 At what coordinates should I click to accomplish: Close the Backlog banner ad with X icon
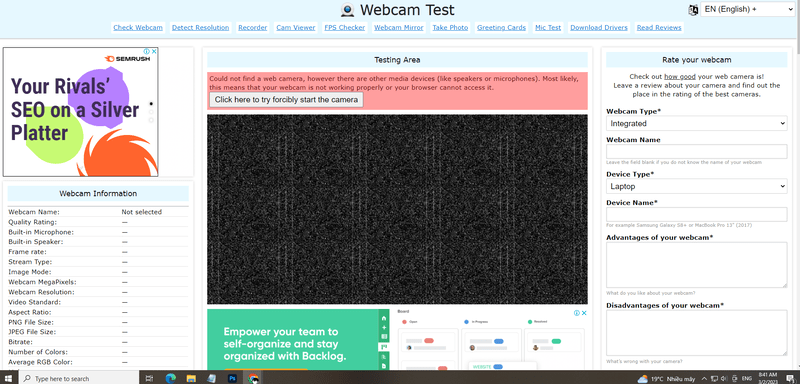pos(584,313)
